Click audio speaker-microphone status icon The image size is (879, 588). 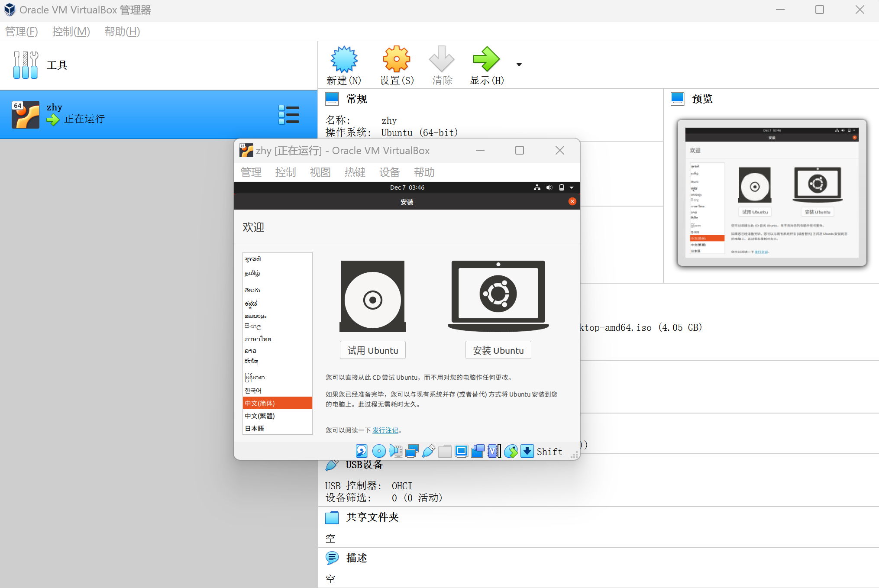pyautogui.click(x=395, y=451)
